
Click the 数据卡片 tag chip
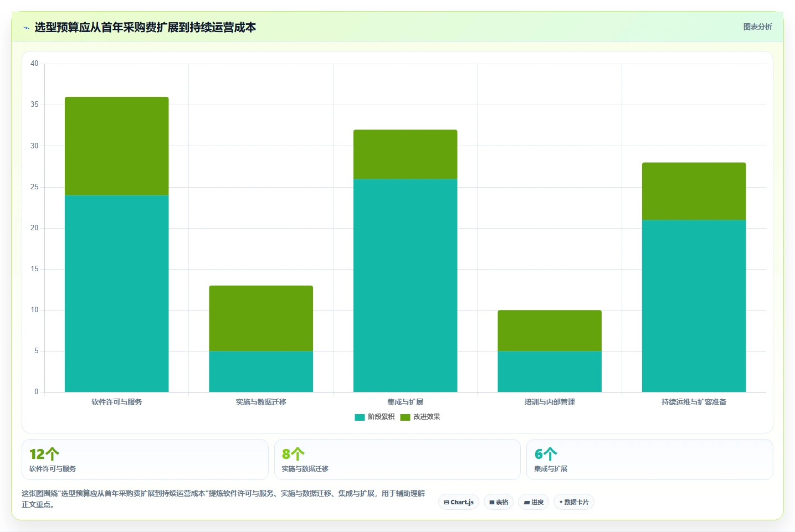click(574, 502)
